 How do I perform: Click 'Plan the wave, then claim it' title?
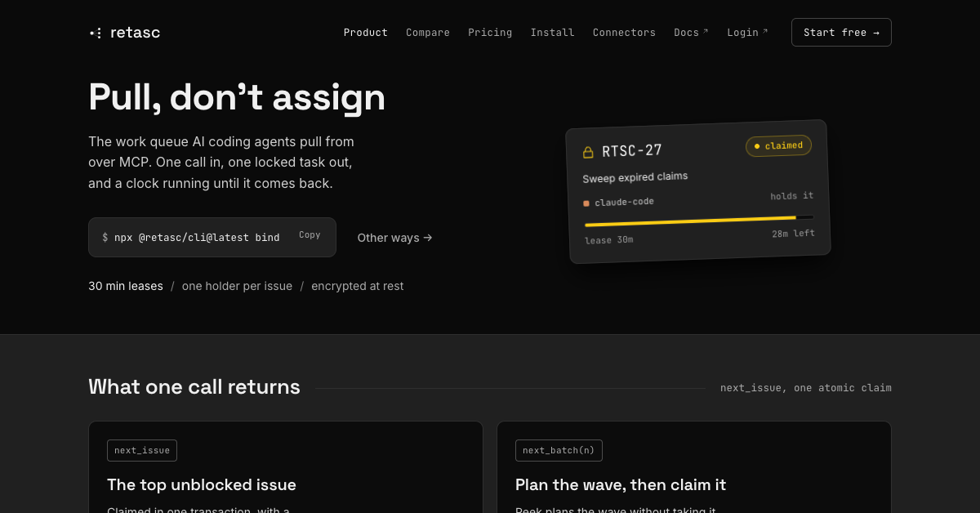(621, 484)
